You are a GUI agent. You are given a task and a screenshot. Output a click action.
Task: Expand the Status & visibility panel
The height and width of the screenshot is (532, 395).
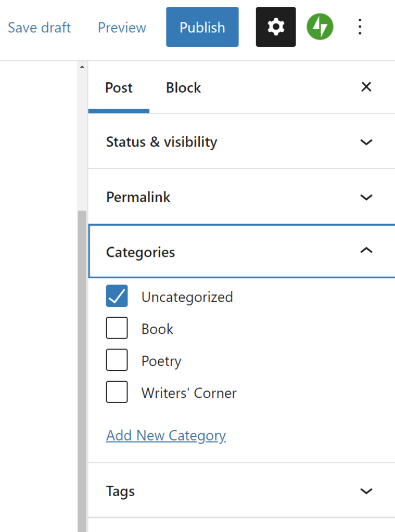click(x=366, y=142)
